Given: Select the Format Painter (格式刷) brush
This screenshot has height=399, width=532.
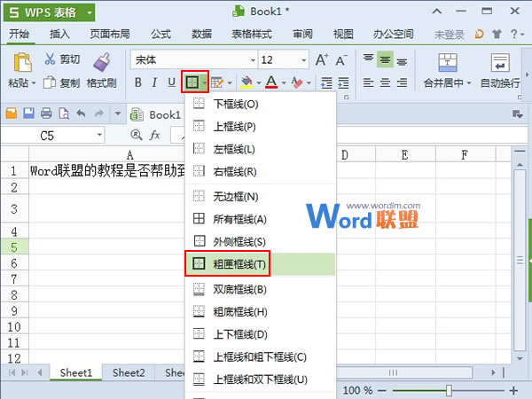Looking at the screenshot, I should [x=101, y=62].
